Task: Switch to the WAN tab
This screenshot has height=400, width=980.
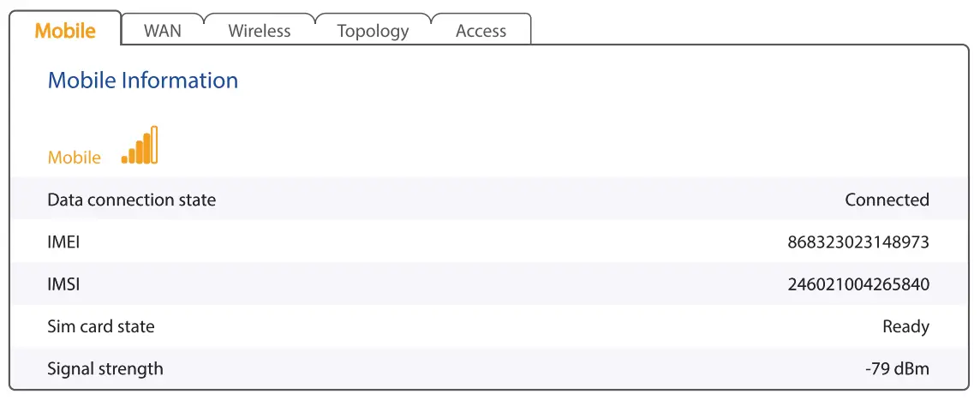Action: (x=163, y=31)
